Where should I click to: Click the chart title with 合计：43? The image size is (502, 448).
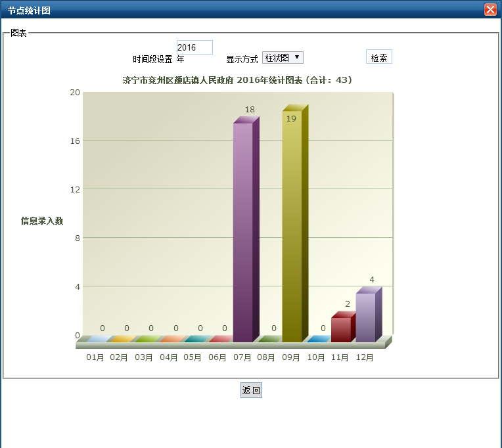237,80
